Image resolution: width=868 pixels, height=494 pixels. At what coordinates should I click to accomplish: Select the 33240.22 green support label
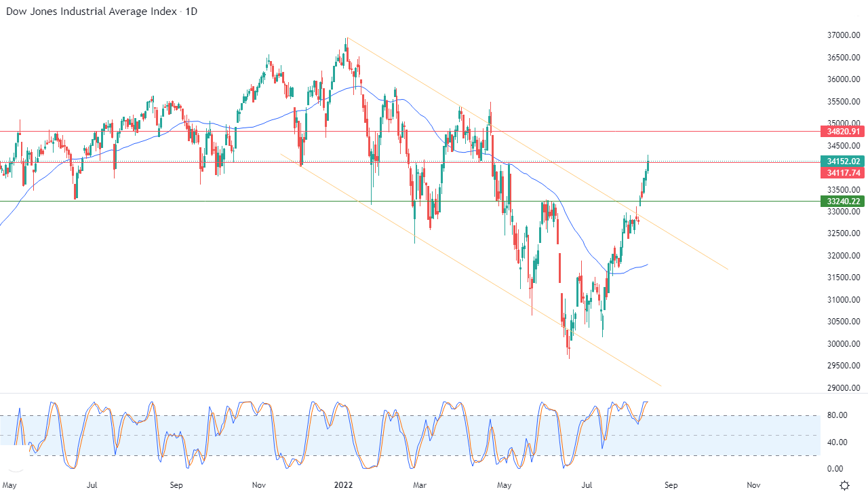tap(842, 201)
